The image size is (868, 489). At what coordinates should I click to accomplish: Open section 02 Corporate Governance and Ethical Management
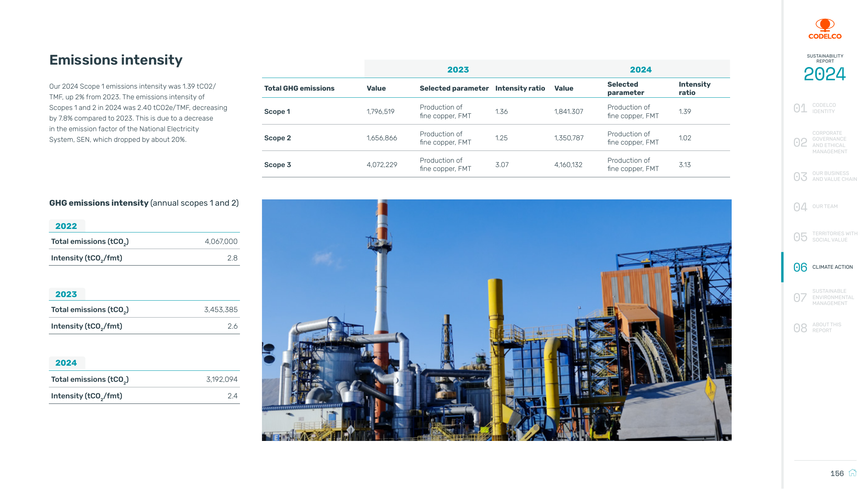point(820,142)
